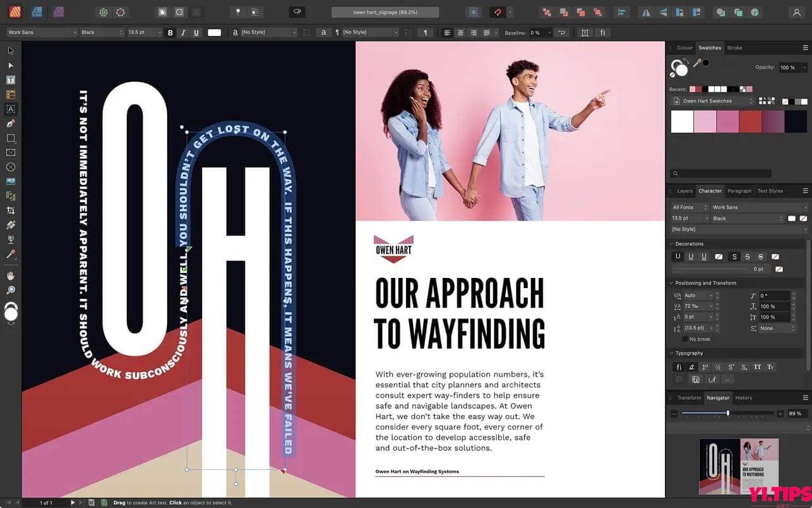Screen dimensions: 812x508
Task: Select the Zoom tool
Action: tap(10, 289)
